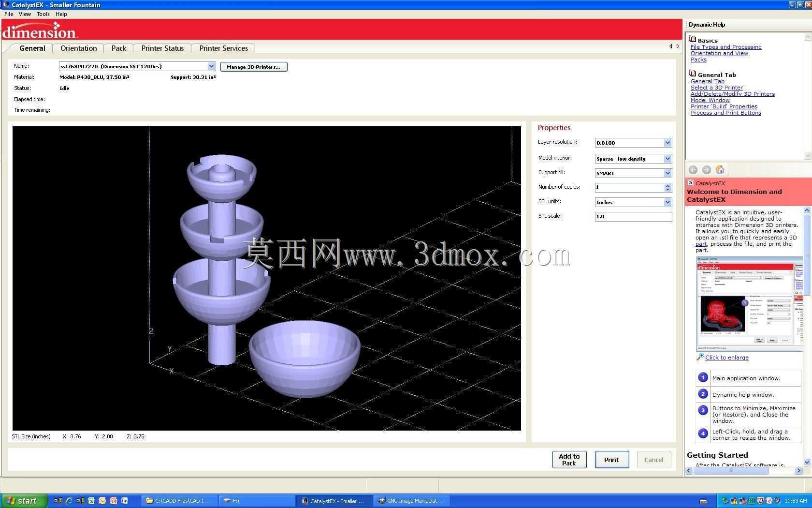Viewport: 812px width, 508px height.
Task: Switch to F:\ taskbar window button
Action: [x=256, y=501]
